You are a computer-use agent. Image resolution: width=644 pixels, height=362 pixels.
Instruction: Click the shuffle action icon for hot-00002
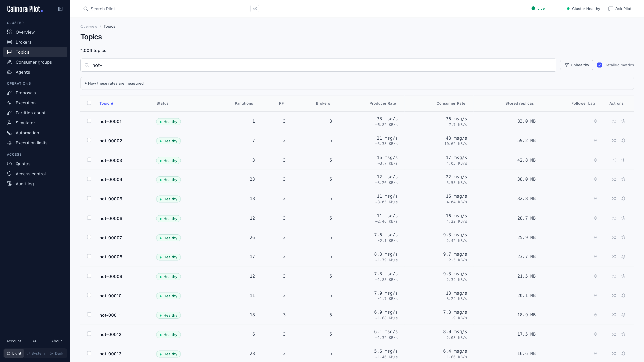614,141
